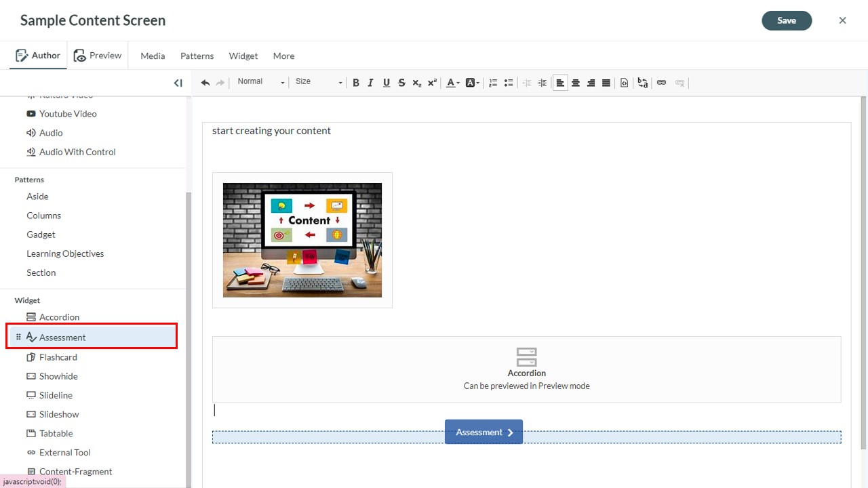Toggle superscript formatting

click(x=432, y=83)
